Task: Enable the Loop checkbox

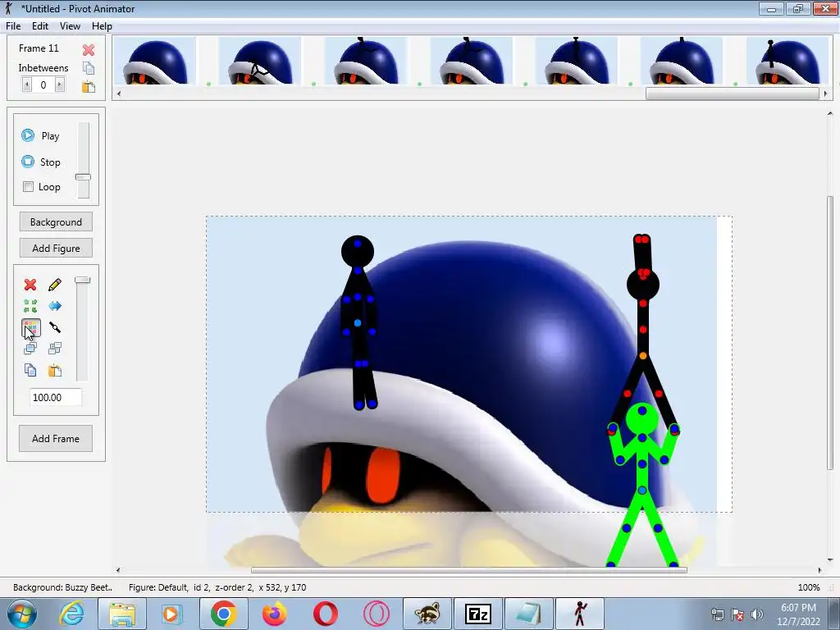Action: click(29, 186)
